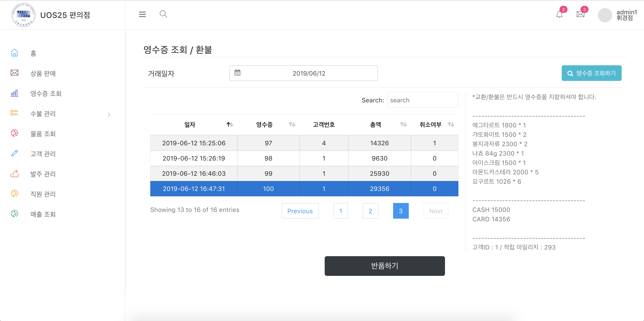Click the UOS25 logo image
Viewport: 644px width, 321px height.
tap(23, 15)
